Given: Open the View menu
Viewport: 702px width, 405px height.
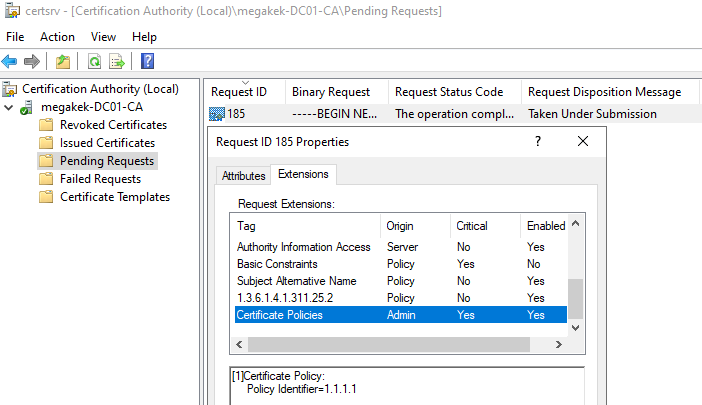Looking at the screenshot, I should [103, 37].
